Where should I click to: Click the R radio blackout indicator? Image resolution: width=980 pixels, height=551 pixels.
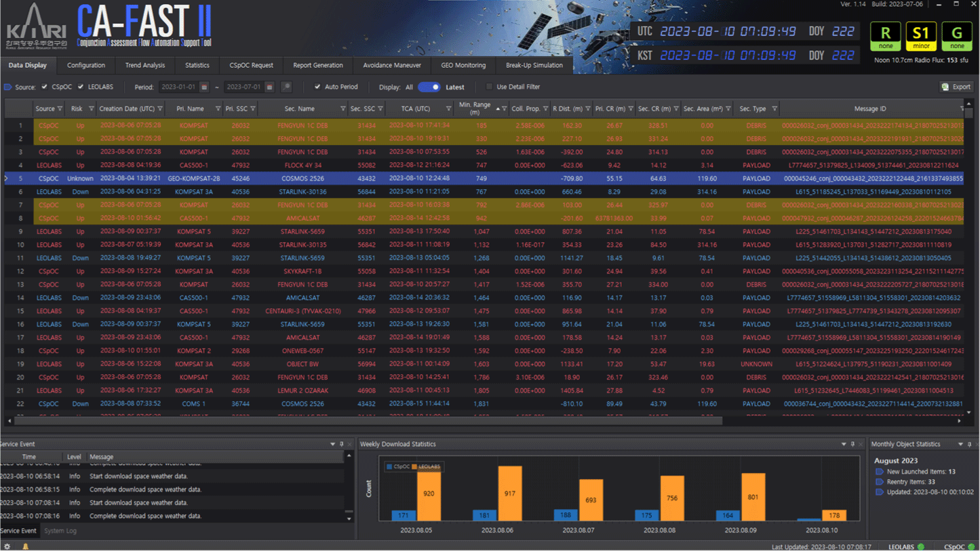click(x=886, y=36)
